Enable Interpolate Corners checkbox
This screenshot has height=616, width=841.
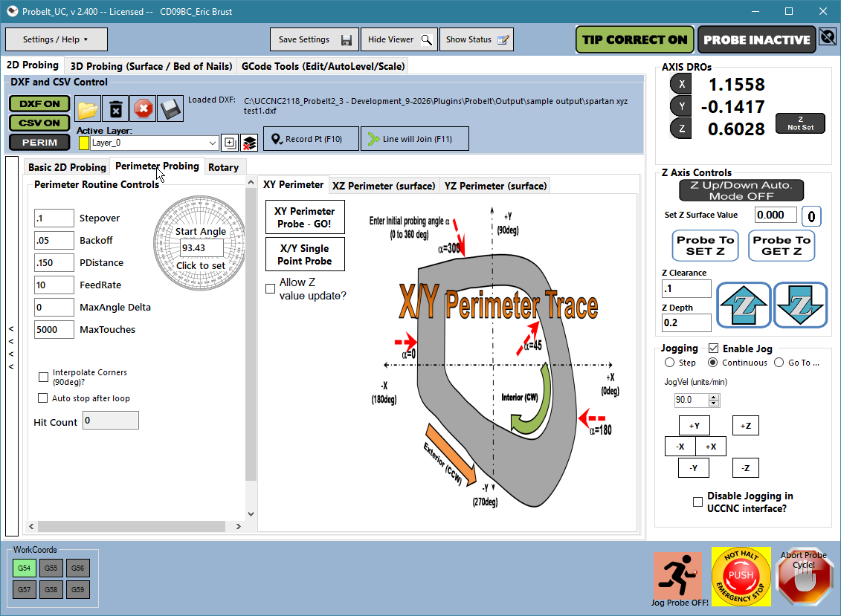pyautogui.click(x=43, y=377)
